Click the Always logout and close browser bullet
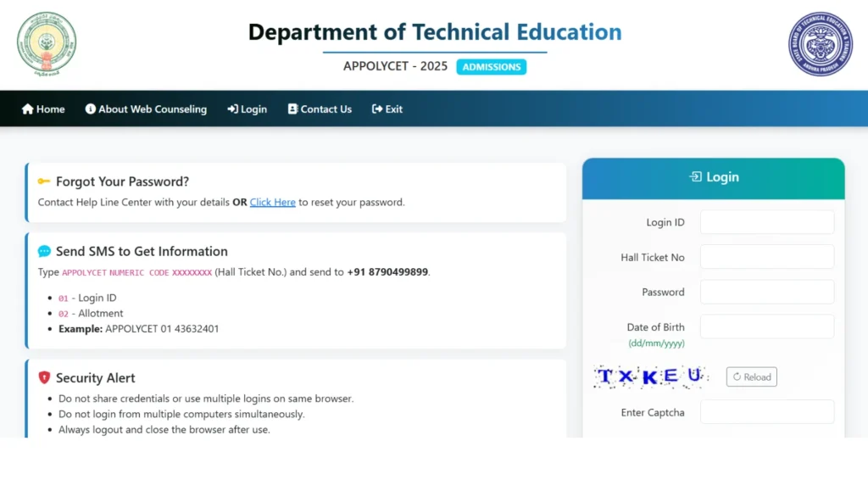 (164, 430)
